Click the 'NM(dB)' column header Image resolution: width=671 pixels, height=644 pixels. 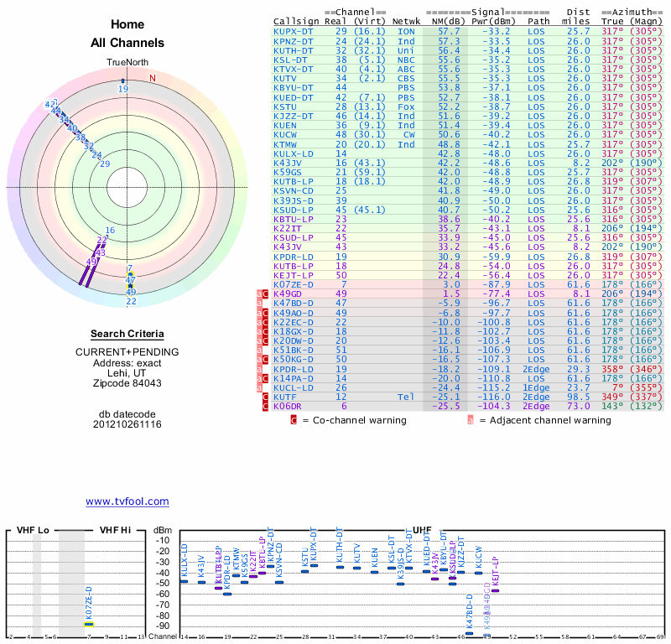point(448,22)
